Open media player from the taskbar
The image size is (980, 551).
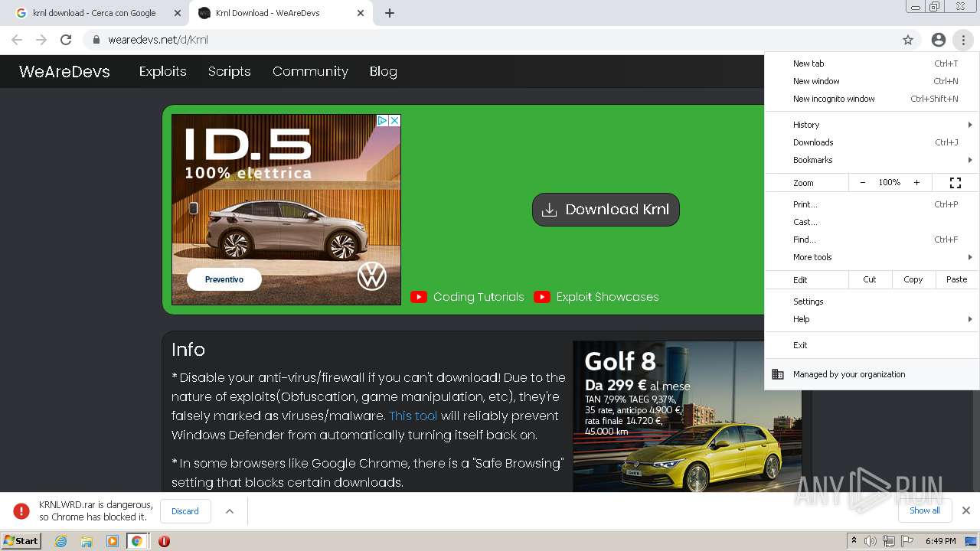113,541
